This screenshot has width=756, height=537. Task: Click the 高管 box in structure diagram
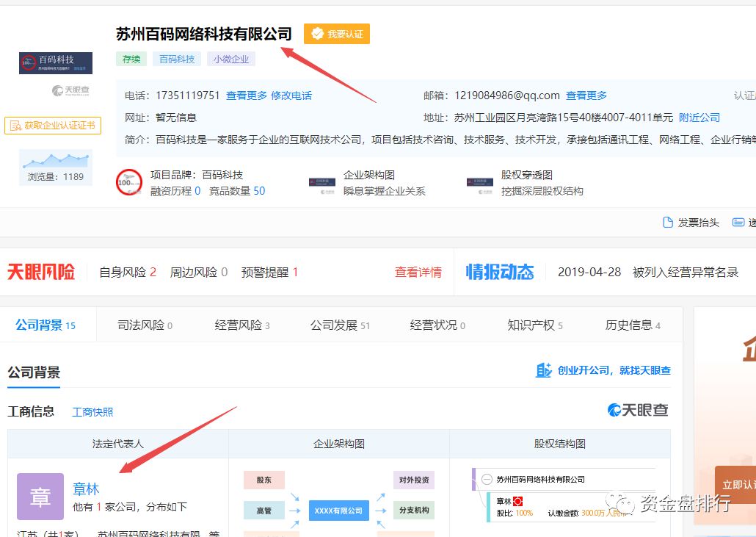(x=263, y=511)
